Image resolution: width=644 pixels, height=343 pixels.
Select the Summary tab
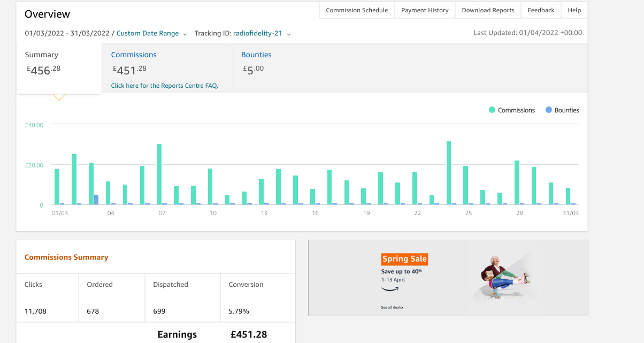click(59, 68)
